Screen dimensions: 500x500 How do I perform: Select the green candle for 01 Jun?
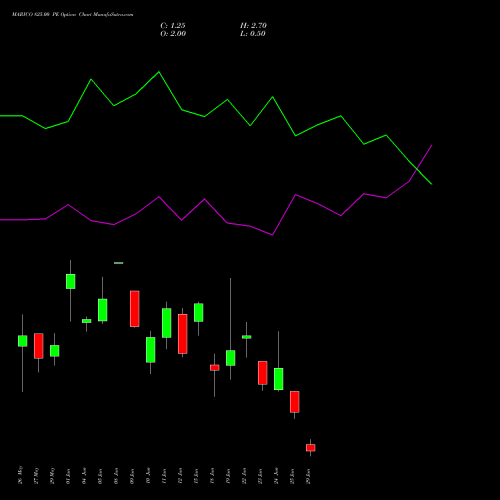(x=71, y=281)
